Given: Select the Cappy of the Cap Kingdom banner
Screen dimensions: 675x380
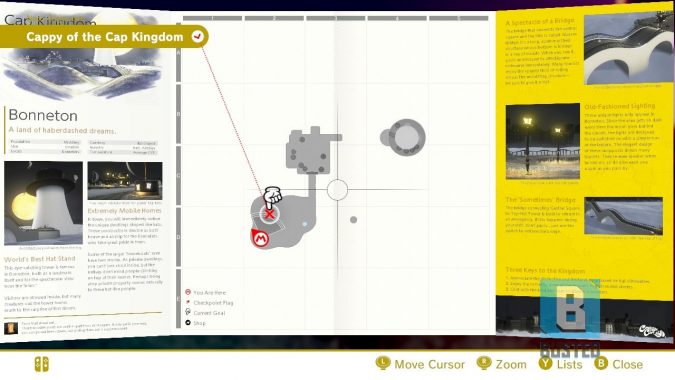Looking at the screenshot, I should (104, 37).
